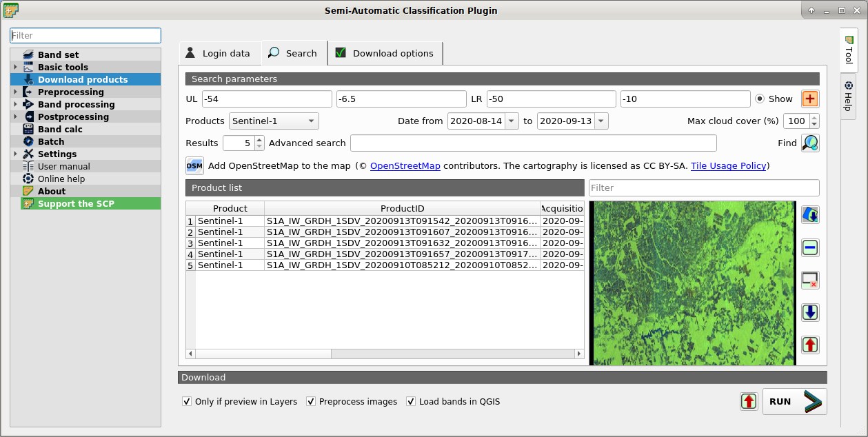This screenshot has height=437, width=868.
Task: Toggle Preprocess images checkbox
Action: click(311, 401)
